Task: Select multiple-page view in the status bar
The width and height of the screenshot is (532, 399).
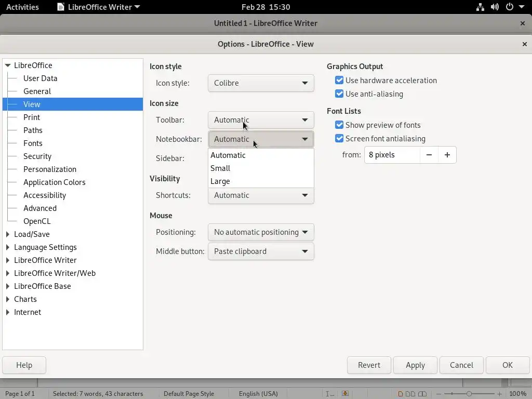Action: (x=410, y=394)
